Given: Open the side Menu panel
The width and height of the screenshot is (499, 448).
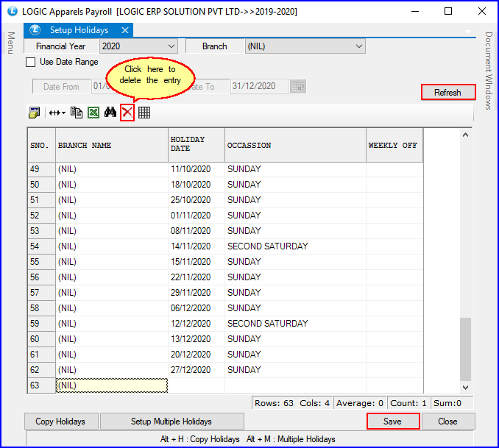Looking at the screenshot, I should click(x=11, y=43).
